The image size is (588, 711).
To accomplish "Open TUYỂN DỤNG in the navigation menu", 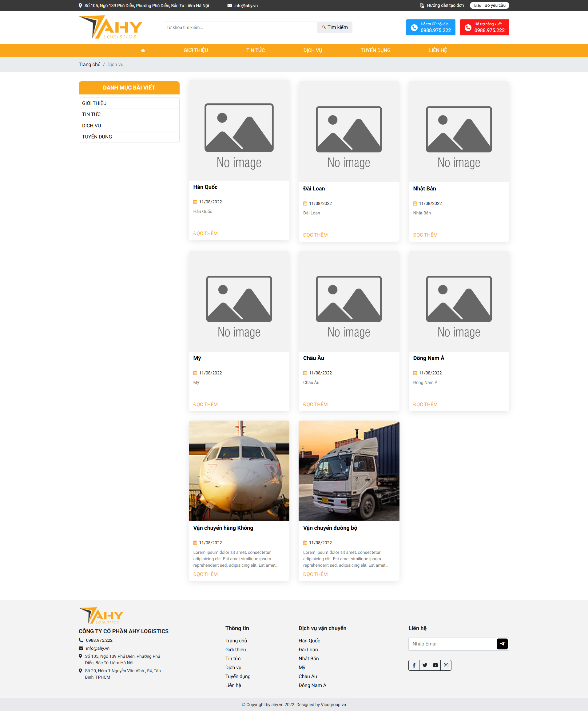I will pos(375,50).
